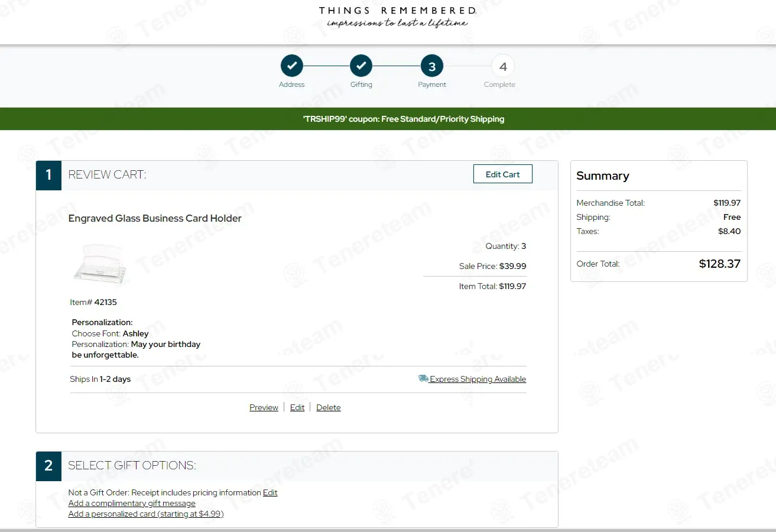Click the Edit Cart button
The image size is (776, 532).
(503, 174)
